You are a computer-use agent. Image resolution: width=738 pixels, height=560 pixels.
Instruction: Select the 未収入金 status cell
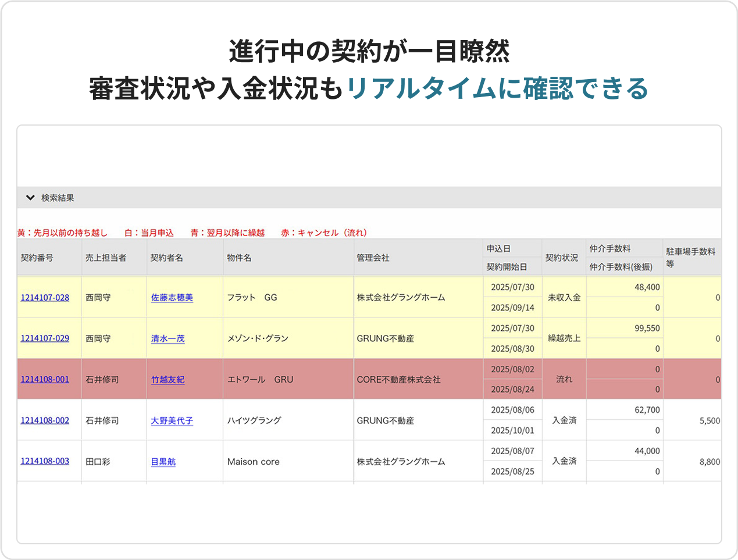[x=564, y=297]
